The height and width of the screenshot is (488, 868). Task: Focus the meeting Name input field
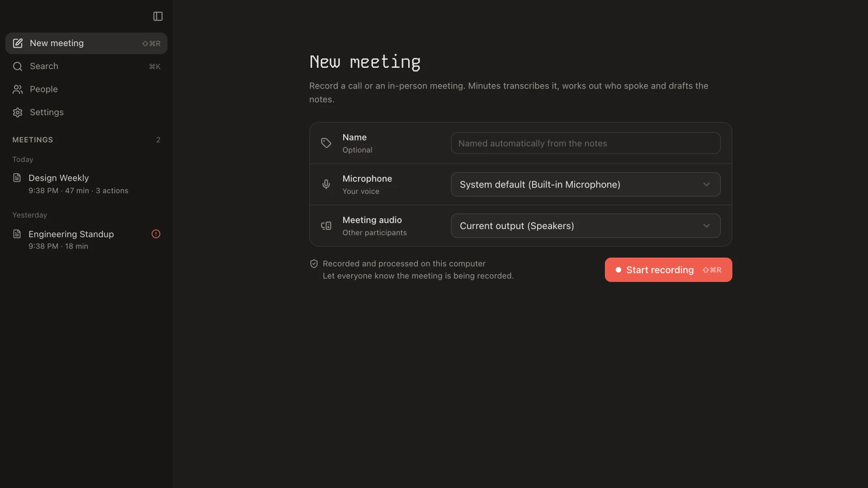pyautogui.click(x=585, y=143)
